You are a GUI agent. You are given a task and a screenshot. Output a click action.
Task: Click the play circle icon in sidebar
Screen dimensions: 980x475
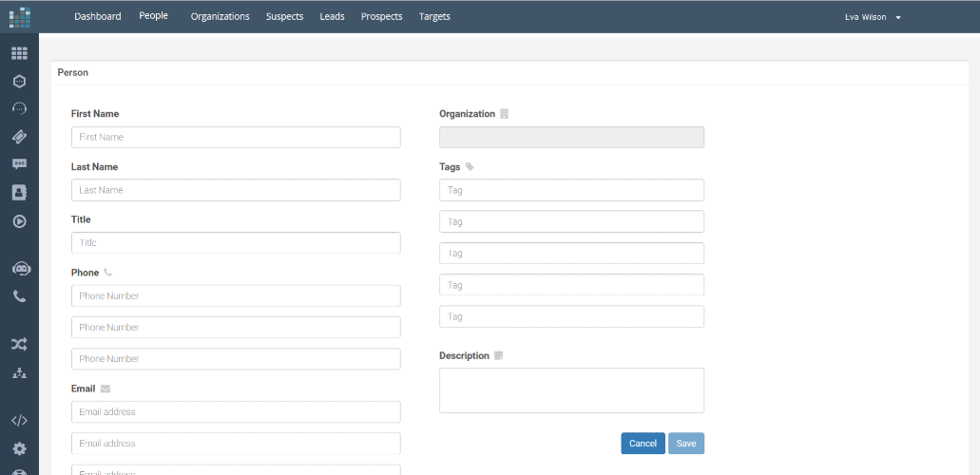pos(19,220)
